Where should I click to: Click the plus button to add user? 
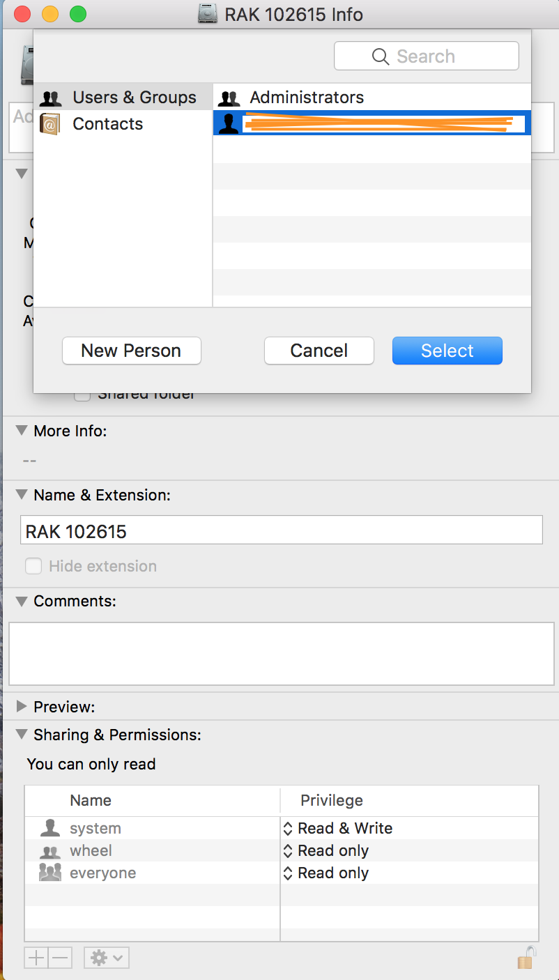point(36,958)
